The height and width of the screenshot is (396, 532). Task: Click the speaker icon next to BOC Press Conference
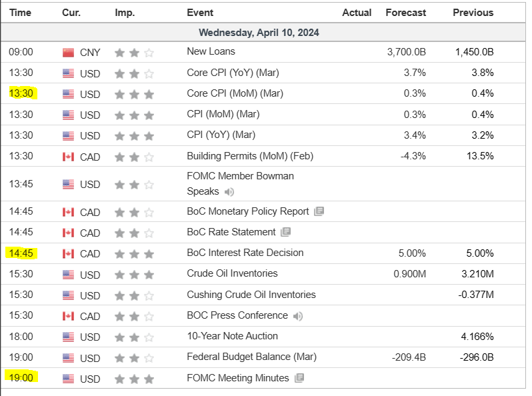(298, 316)
